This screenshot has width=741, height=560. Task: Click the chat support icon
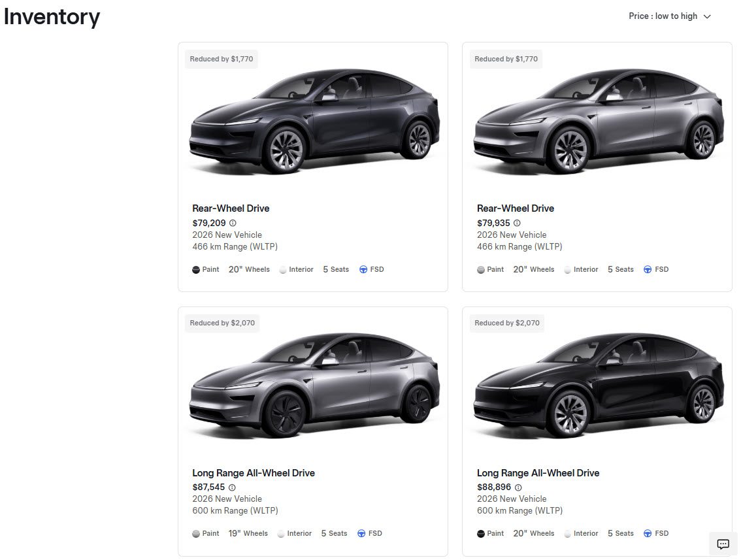[x=723, y=544]
